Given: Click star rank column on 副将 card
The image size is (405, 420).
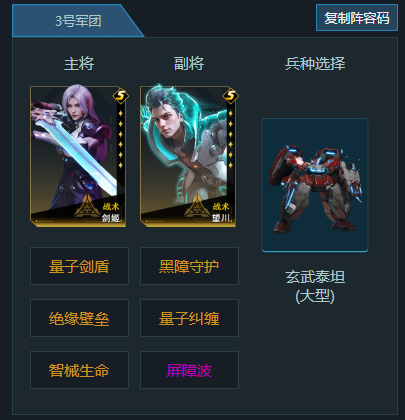Looking at the screenshot, I should pos(231,139).
